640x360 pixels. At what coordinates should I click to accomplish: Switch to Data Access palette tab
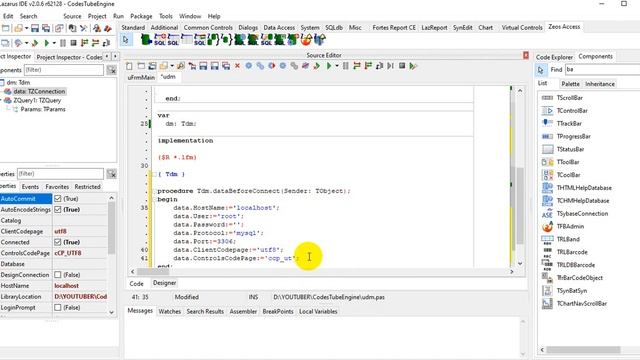coord(279,27)
